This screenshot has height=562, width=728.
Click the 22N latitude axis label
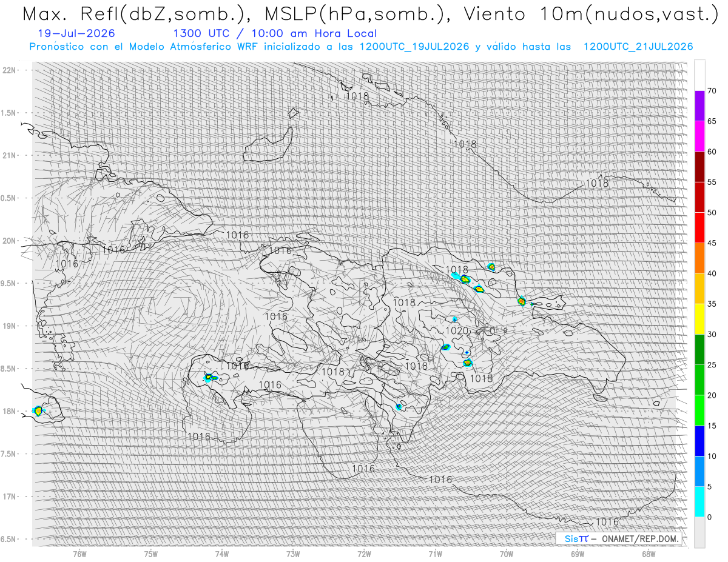point(10,70)
